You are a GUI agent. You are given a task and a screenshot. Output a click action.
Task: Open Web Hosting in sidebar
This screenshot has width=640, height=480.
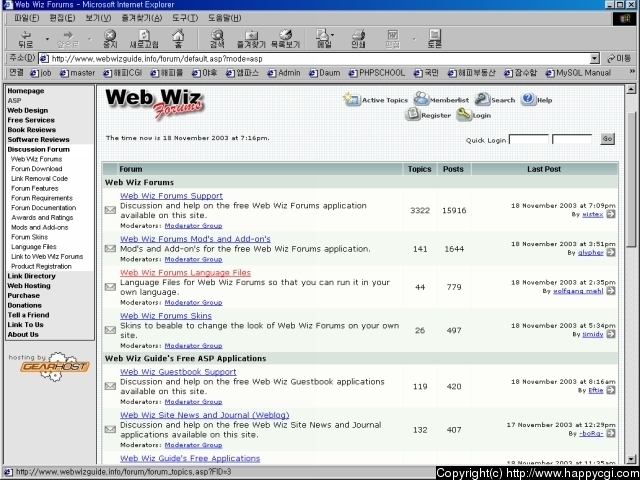pyautogui.click(x=29, y=286)
